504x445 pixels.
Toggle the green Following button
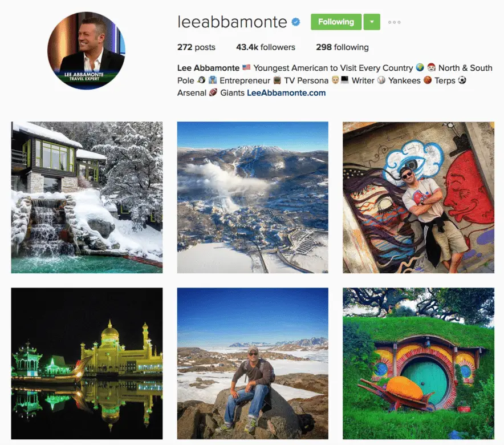tap(336, 22)
